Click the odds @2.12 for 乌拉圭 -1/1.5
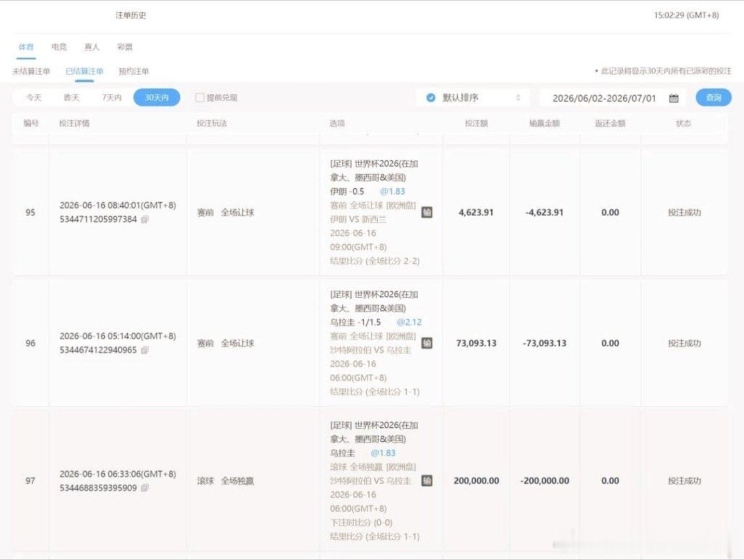 (x=409, y=322)
